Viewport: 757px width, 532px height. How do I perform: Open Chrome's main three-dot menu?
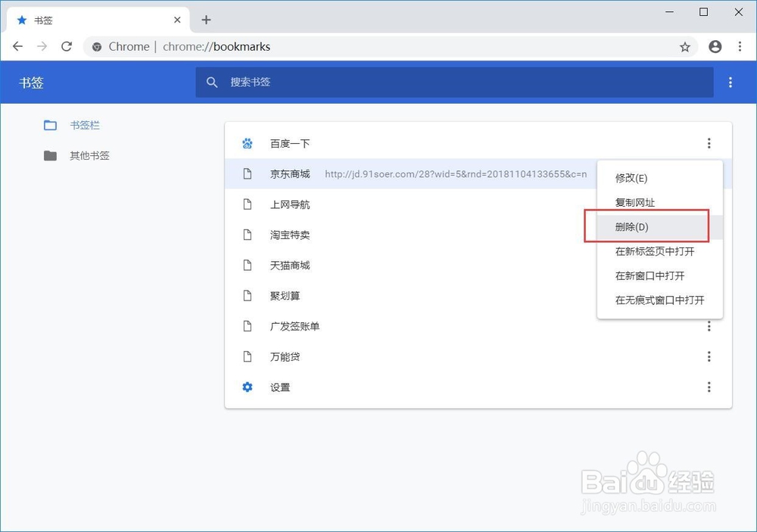[740, 46]
